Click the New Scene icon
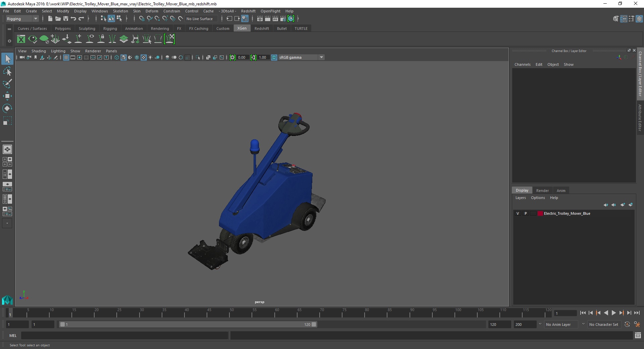Viewport: 644px width, 349px height. click(50, 19)
